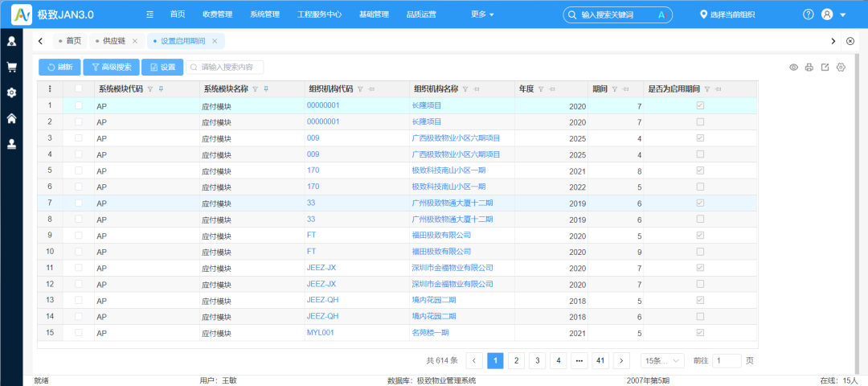Click the AI icon in the search box
The width and height of the screenshot is (868, 386).
661,15
